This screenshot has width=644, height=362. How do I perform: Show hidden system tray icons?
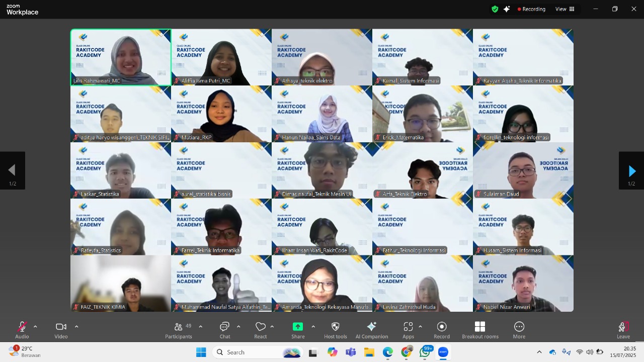(x=539, y=352)
